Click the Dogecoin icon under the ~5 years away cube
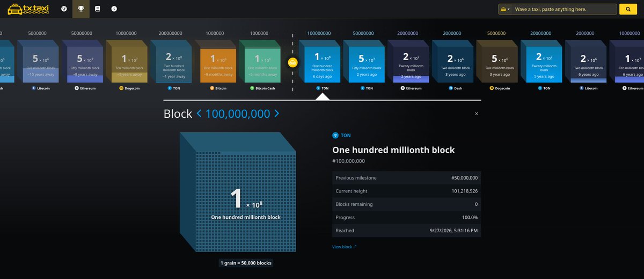This screenshot has height=279, width=644. (x=121, y=88)
